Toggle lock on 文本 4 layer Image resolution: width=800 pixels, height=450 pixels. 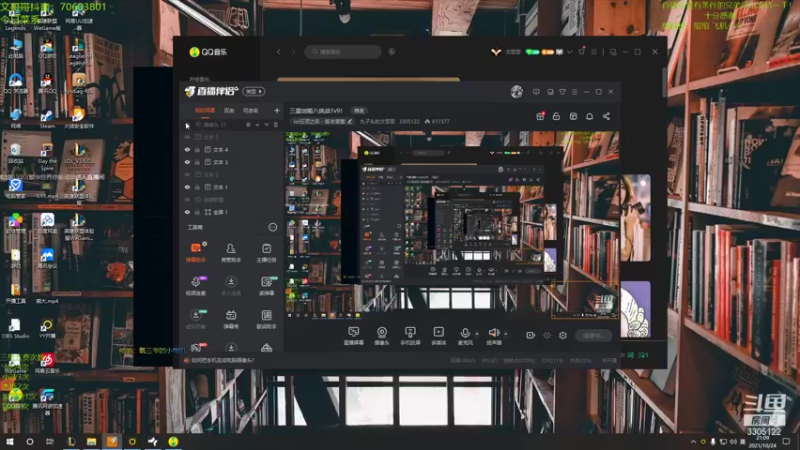[x=197, y=149]
